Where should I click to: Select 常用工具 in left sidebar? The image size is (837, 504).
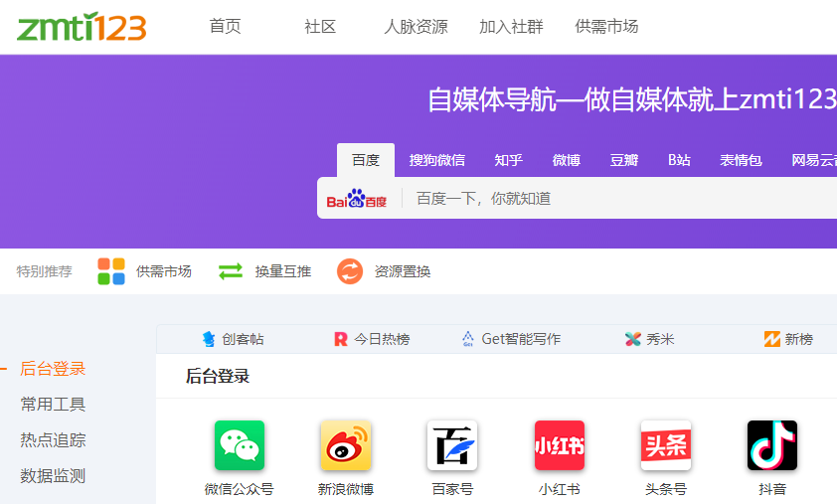[53, 405]
